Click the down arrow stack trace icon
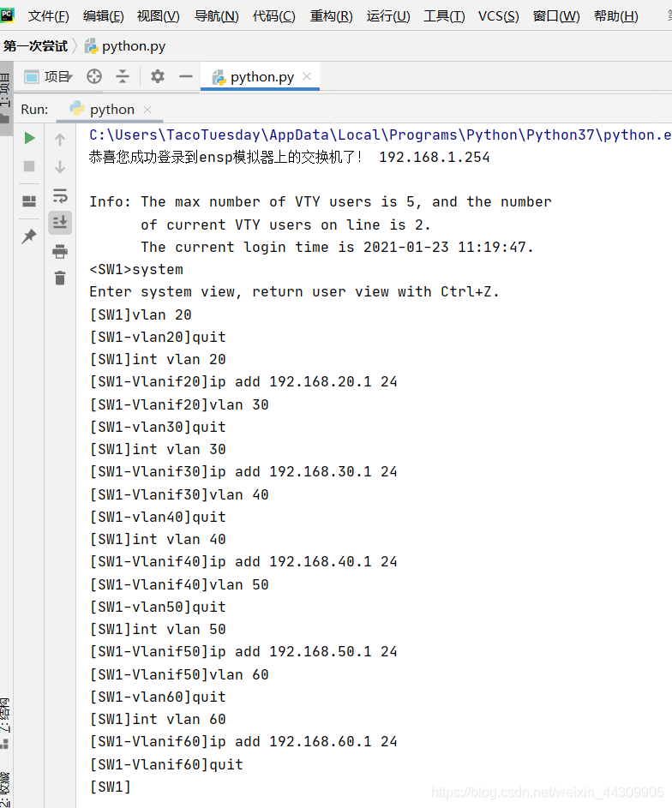672x808 pixels. click(60, 166)
